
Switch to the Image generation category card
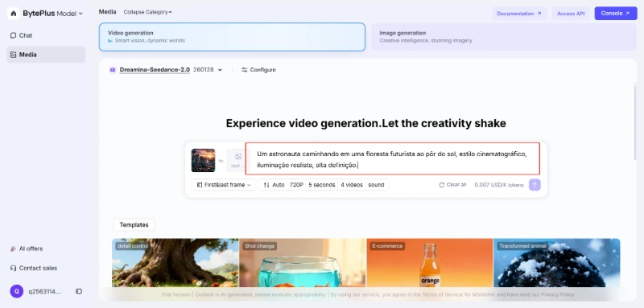(x=504, y=37)
